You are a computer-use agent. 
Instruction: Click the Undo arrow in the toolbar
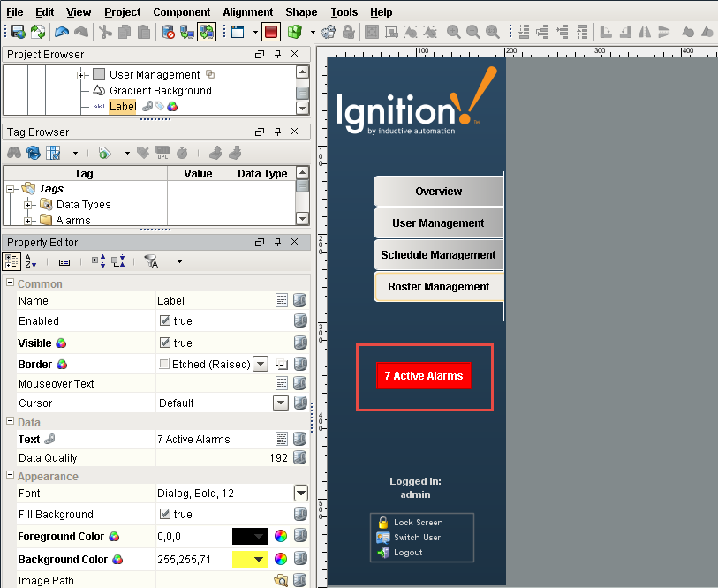61,32
